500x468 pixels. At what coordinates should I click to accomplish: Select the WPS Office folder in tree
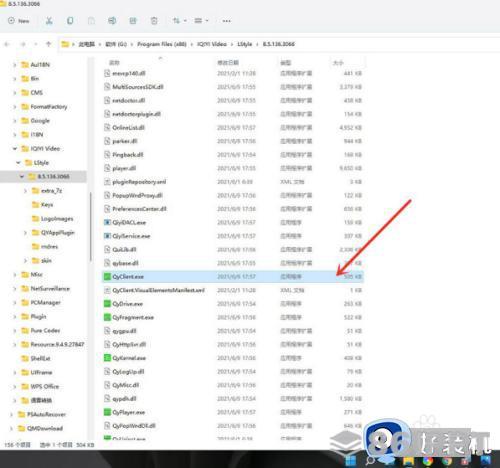[x=40, y=386]
